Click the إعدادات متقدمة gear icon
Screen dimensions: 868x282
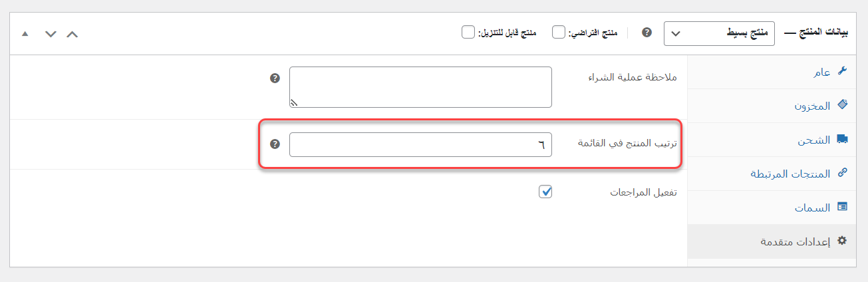pyautogui.click(x=842, y=241)
